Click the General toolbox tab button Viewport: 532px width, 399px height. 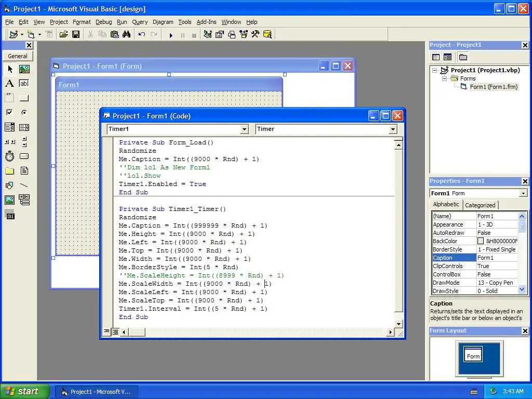[18, 56]
